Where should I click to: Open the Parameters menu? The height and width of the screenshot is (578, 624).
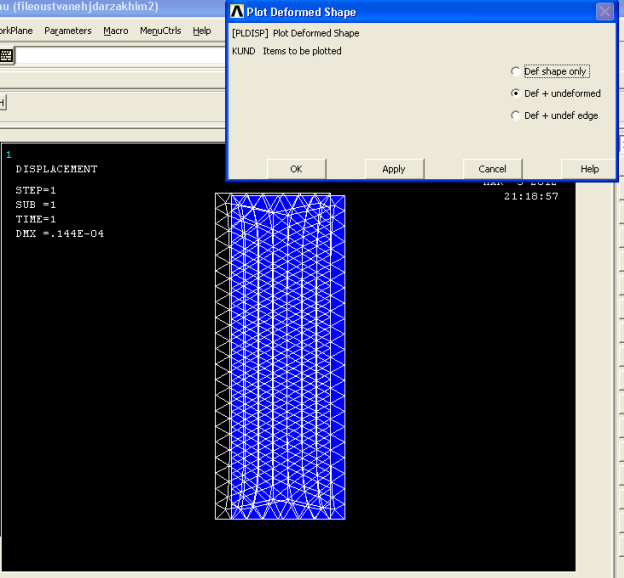(x=68, y=31)
